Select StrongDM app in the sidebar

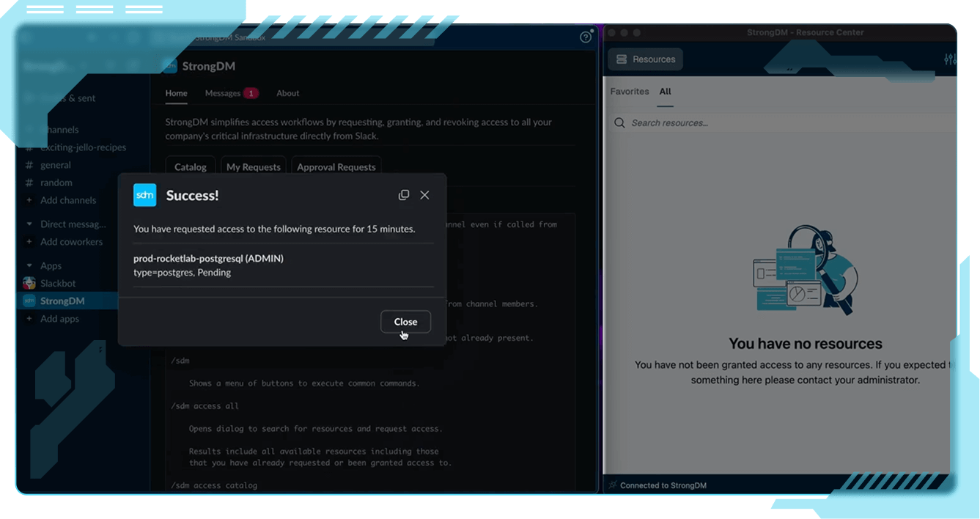click(62, 301)
